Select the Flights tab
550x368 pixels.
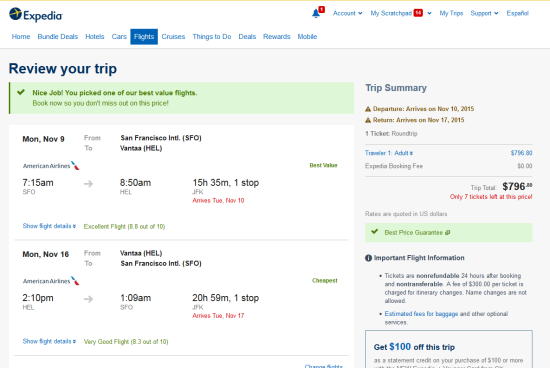(144, 36)
